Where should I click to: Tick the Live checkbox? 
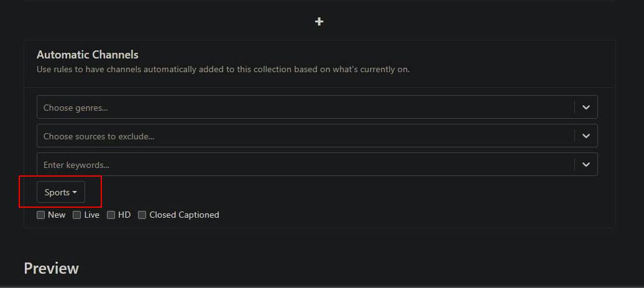click(x=77, y=215)
